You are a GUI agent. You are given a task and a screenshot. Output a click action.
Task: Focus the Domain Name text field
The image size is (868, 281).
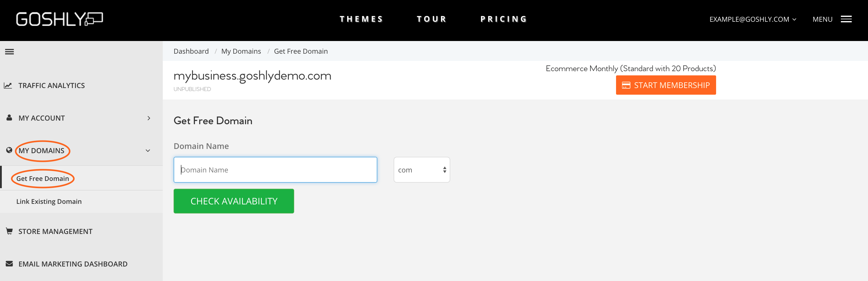[275, 170]
